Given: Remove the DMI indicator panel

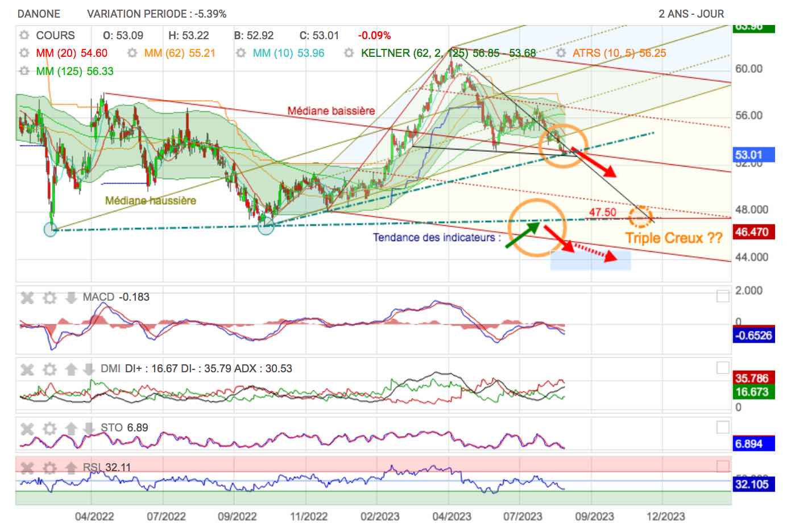Looking at the screenshot, I should click(27, 369).
